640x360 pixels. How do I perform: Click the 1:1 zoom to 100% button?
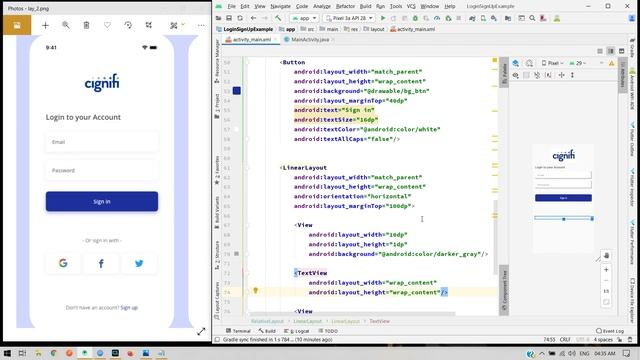point(606,291)
